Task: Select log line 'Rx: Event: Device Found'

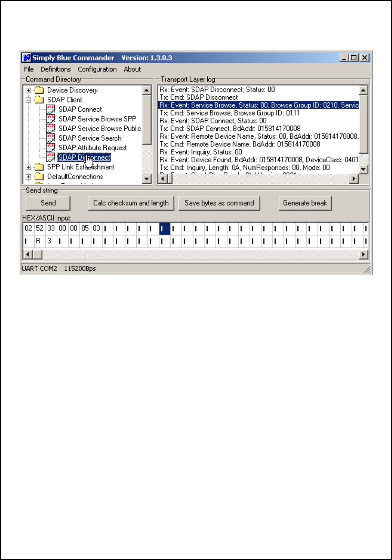Action: point(258,160)
